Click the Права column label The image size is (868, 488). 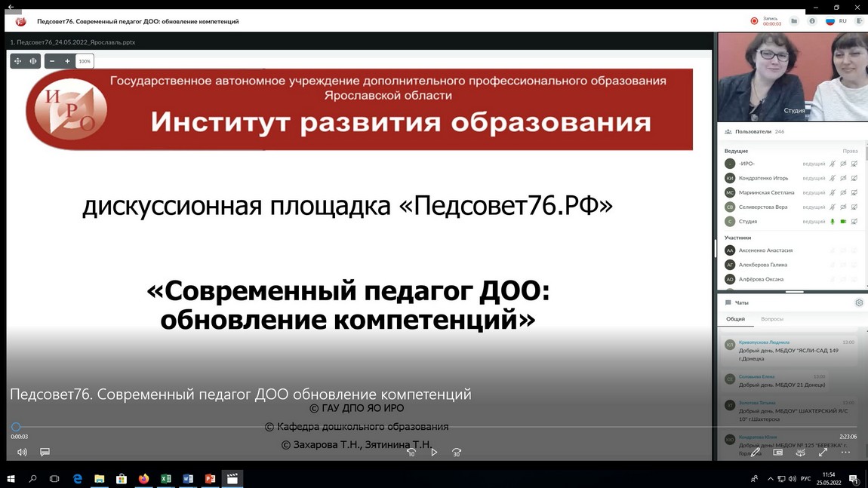click(x=850, y=151)
